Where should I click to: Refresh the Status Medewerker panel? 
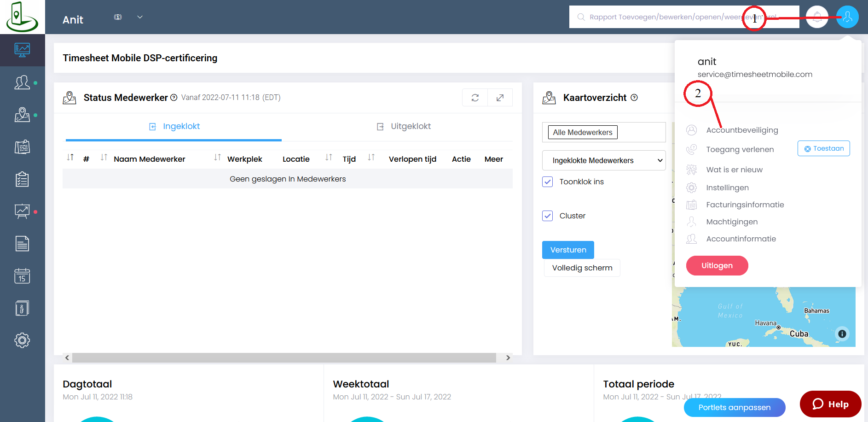click(475, 98)
